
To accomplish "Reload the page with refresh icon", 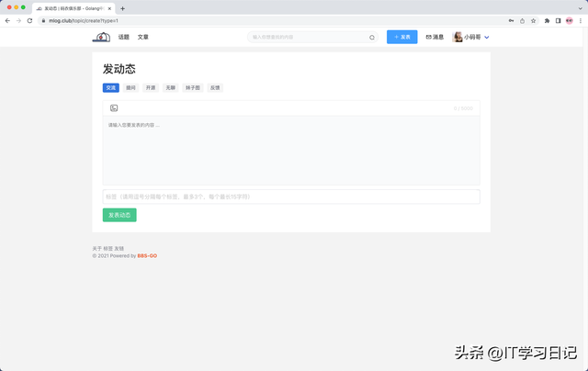I will pyautogui.click(x=30, y=20).
